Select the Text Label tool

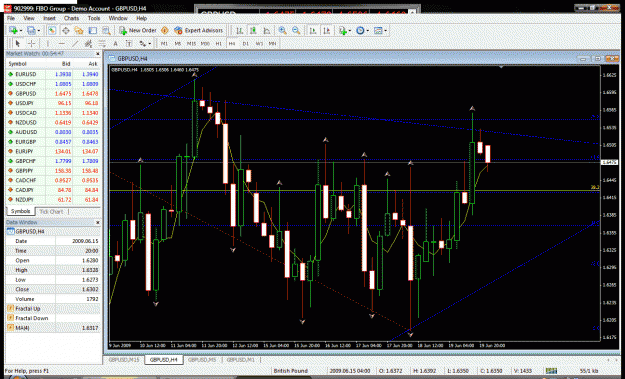pyautogui.click(x=129, y=43)
